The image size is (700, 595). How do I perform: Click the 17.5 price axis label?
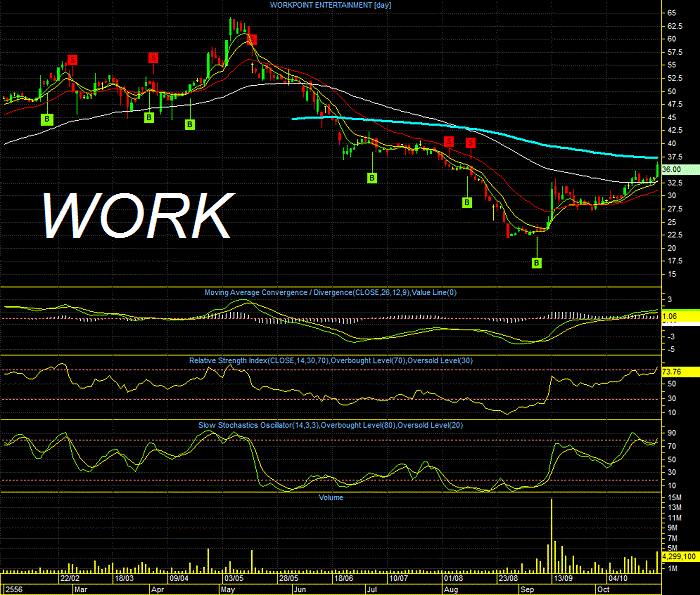click(x=675, y=261)
